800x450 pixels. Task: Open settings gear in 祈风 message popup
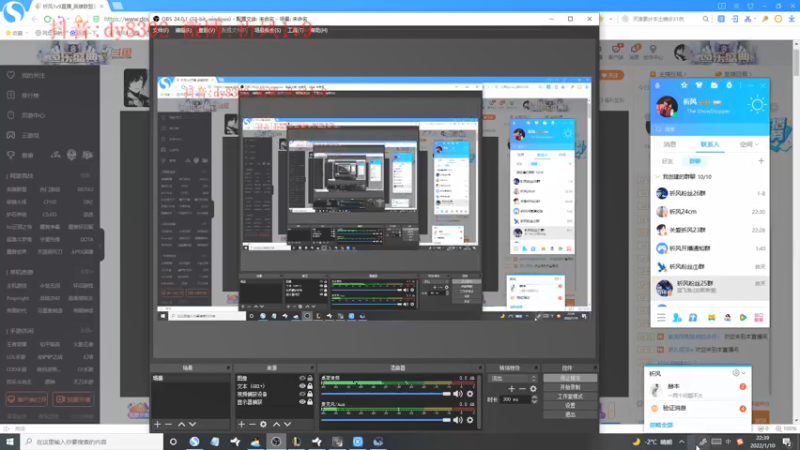pyautogui.click(x=736, y=373)
